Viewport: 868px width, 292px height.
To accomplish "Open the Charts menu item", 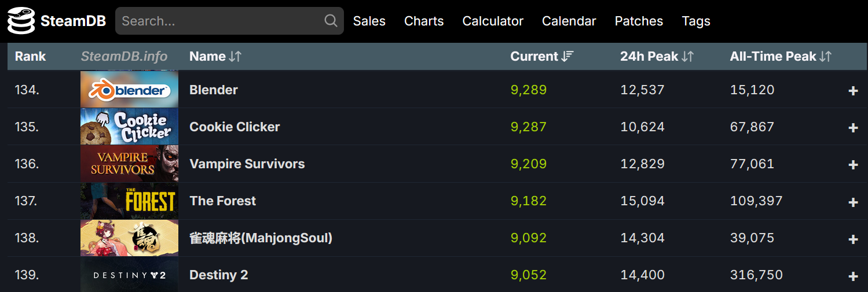I will [424, 21].
